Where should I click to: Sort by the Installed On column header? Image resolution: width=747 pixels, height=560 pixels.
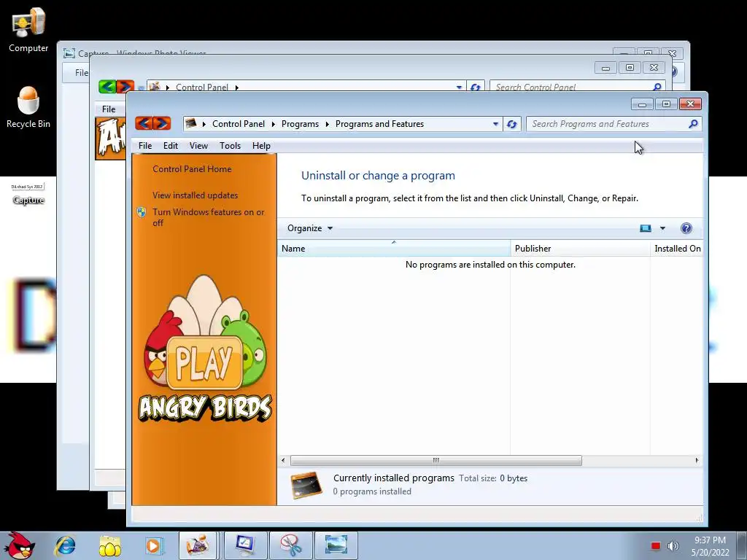click(x=677, y=249)
